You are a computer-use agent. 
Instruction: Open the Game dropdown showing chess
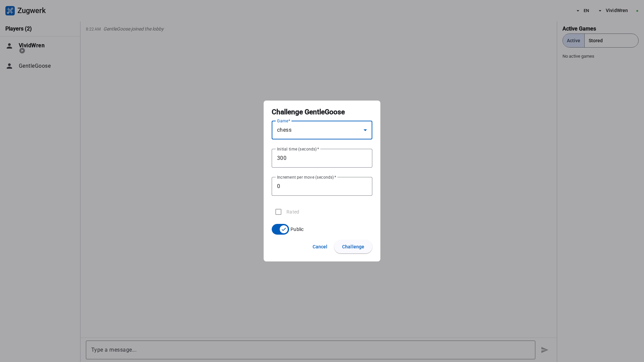click(322, 130)
